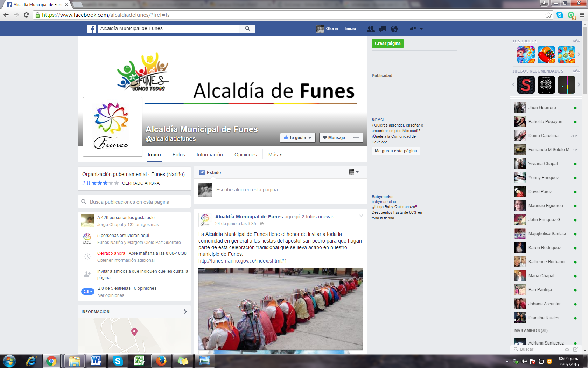Open friend requests icon
Screen dimensions: 588x368
point(371,29)
